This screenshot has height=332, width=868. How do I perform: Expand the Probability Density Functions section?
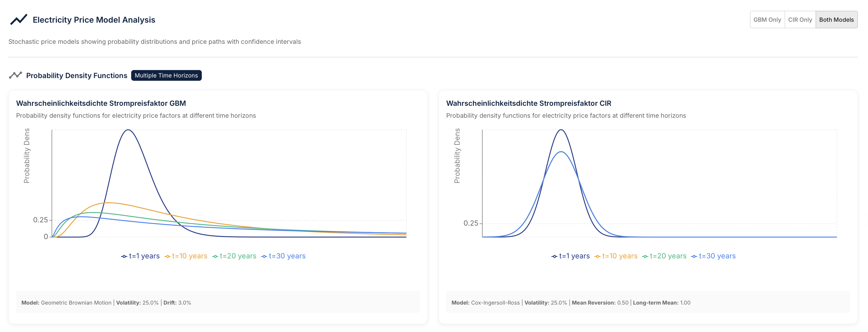77,75
